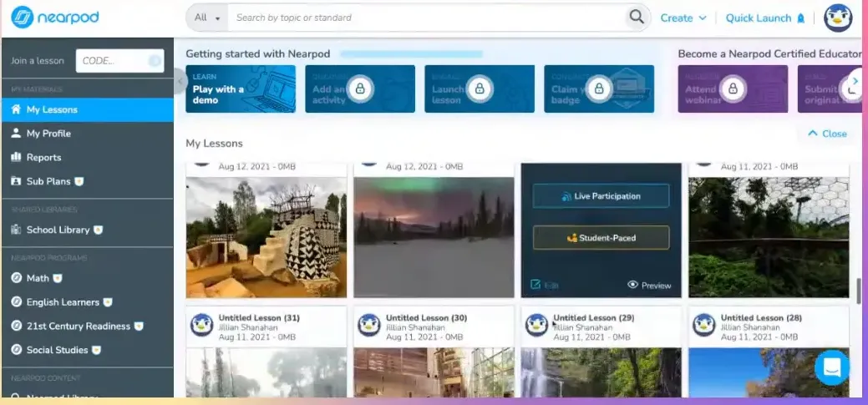Open the Play with a demo card
This screenshot has height=405, width=868.
241,89
